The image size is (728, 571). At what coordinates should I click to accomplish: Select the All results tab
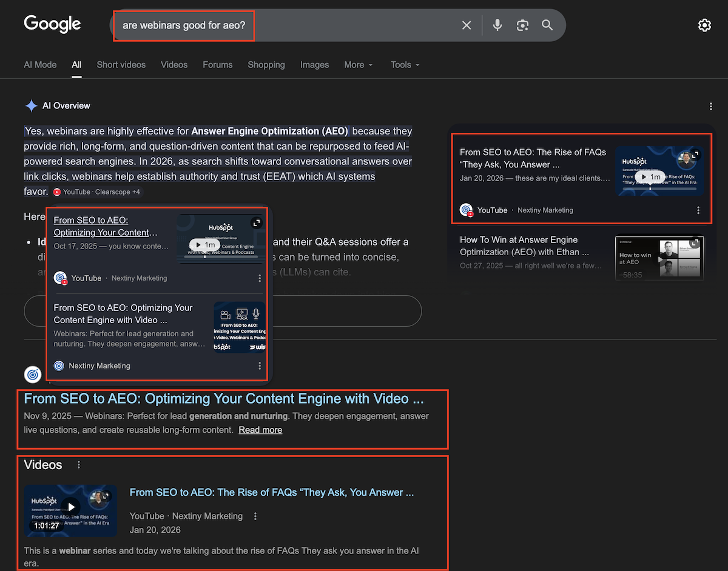pyautogui.click(x=76, y=65)
